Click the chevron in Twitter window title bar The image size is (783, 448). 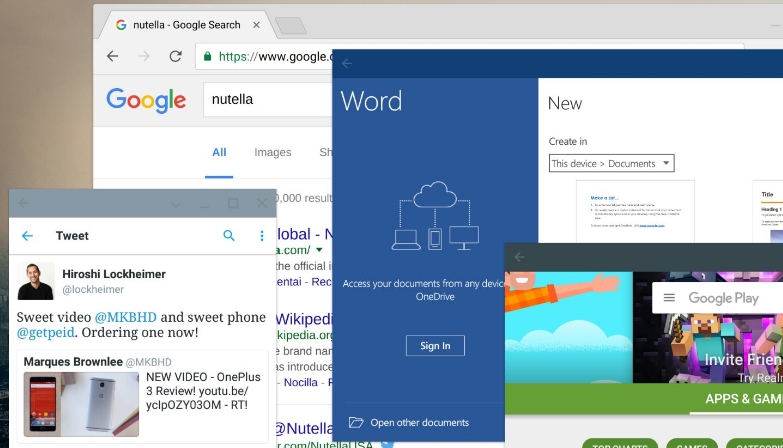tap(176, 204)
